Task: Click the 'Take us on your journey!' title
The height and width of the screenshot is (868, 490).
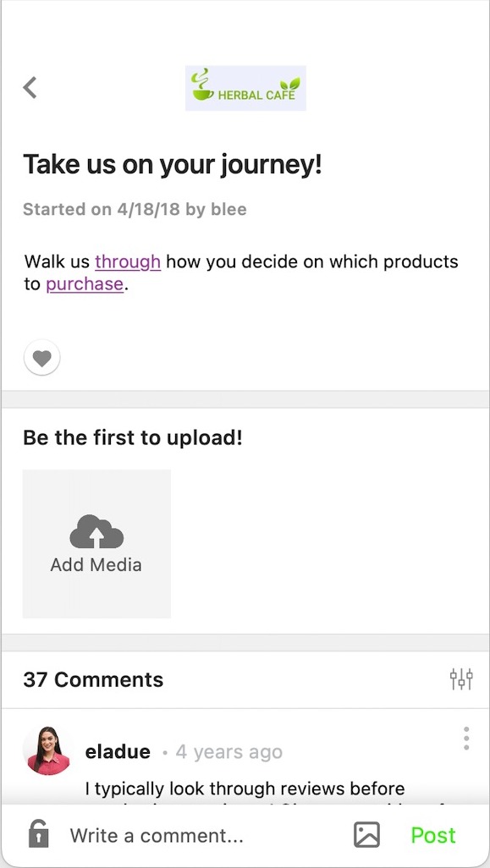Action: pyautogui.click(x=172, y=165)
